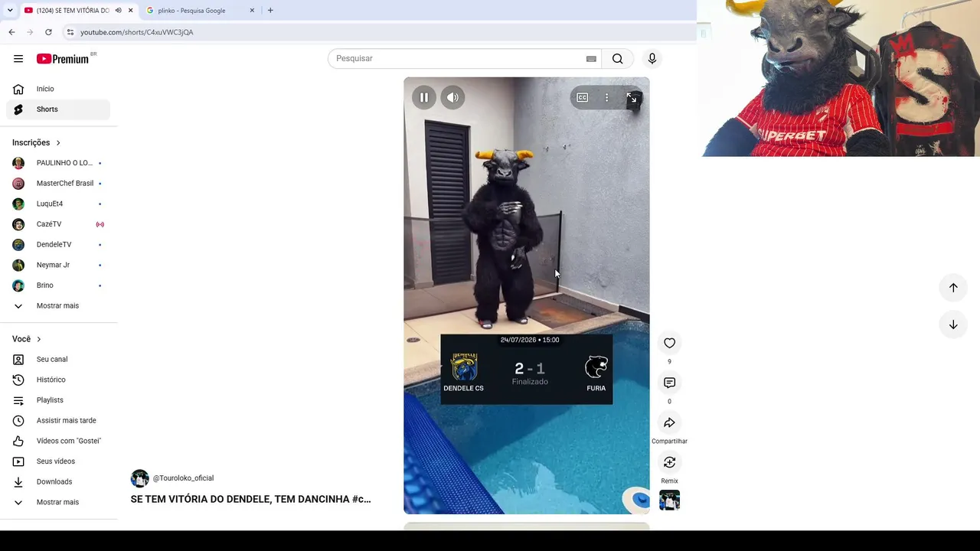Image resolution: width=980 pixels, height=551 pixels.
Task: Like the Short with the heart
Action: point(669,343)
